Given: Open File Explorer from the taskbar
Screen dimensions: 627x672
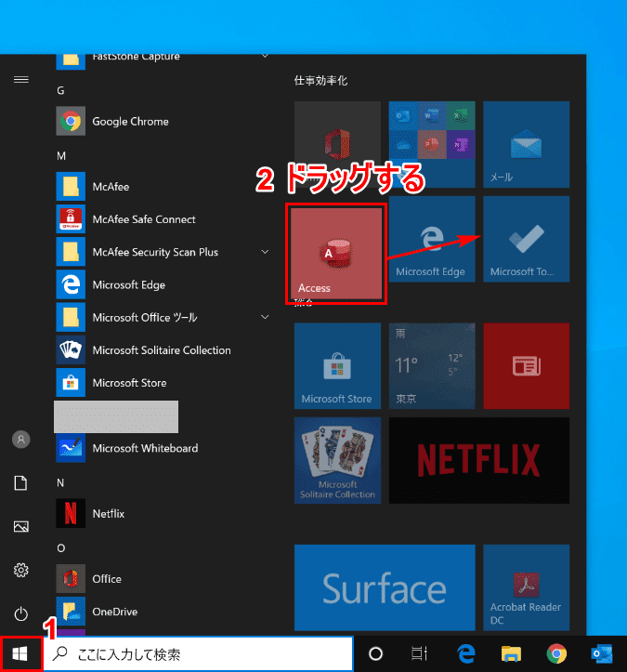Looking at the screenshot, I should coord(512,654).
